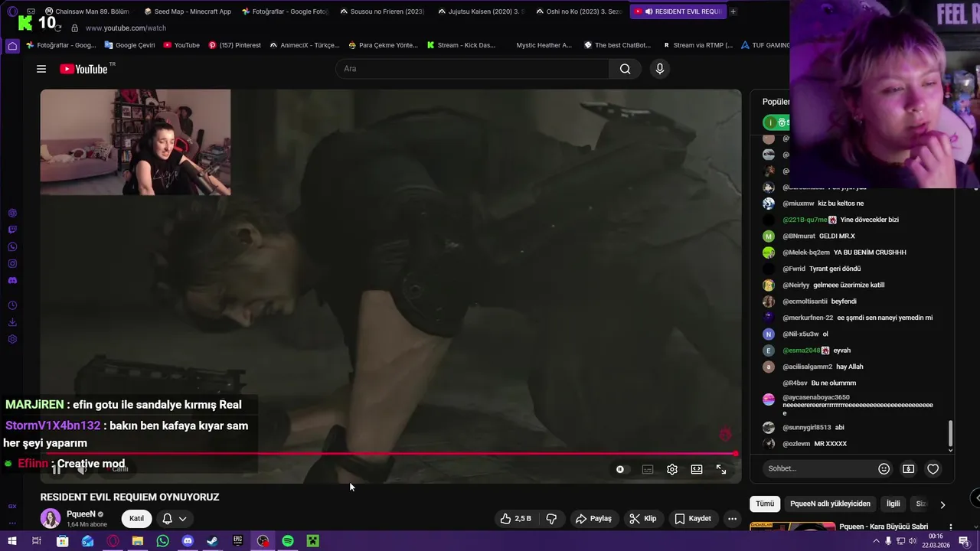Open Instagram in the browser sidebar
This screenshot has width=980, height=551.
click(12, 263)
